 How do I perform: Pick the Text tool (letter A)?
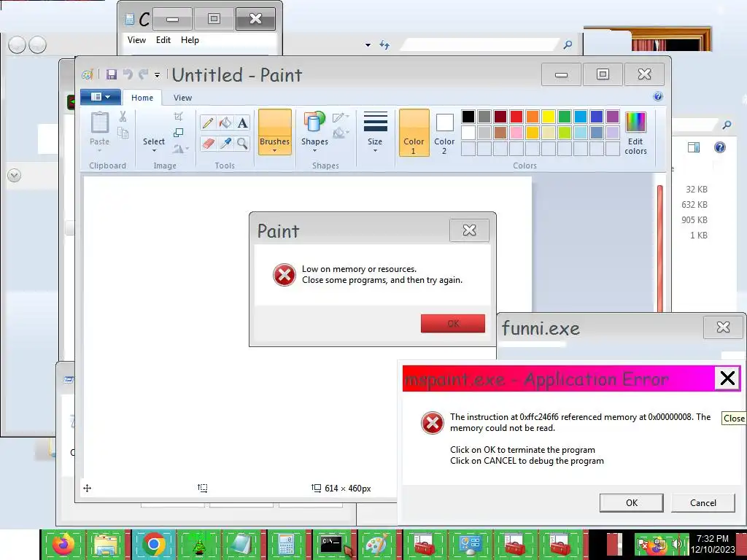point(242,122)
